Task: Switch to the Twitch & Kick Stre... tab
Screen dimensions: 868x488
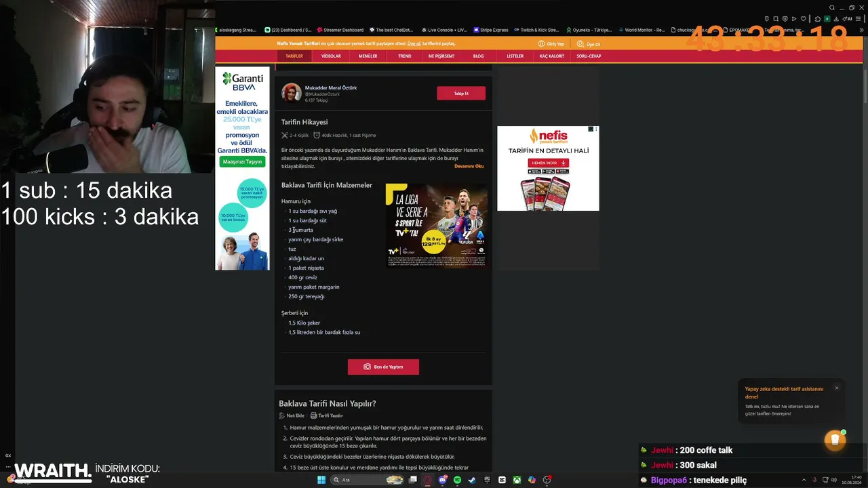Action: click(536, 30)
